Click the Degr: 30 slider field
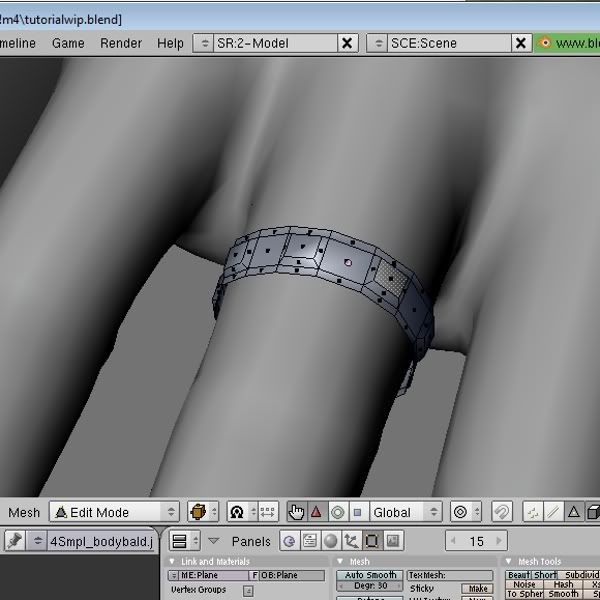 pos(370,586)
